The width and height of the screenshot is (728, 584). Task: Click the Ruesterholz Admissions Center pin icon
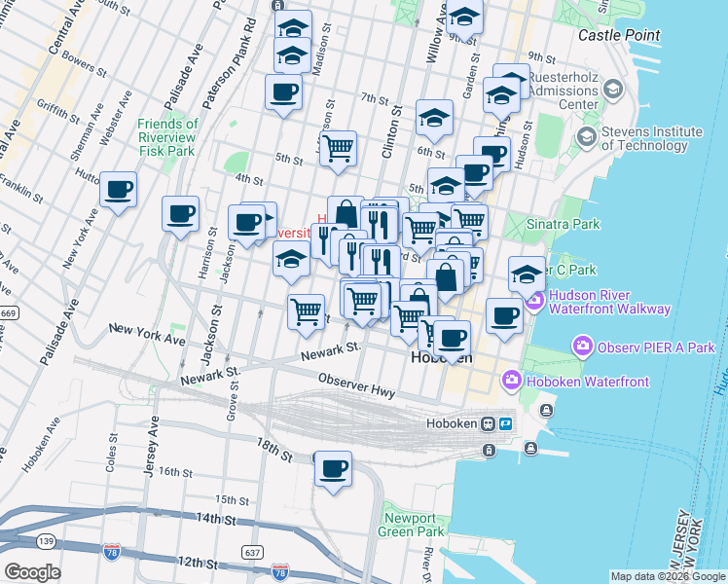[613, 89]
